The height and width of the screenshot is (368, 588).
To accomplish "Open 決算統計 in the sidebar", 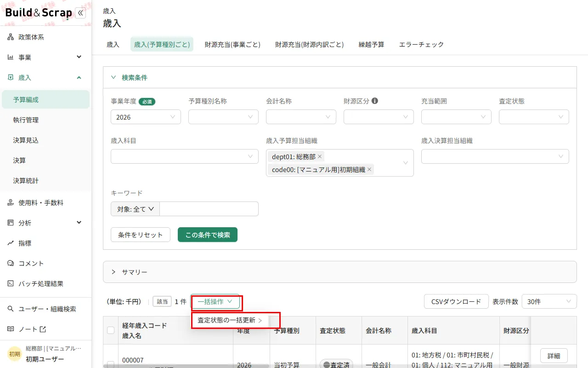I will [45, 181].
